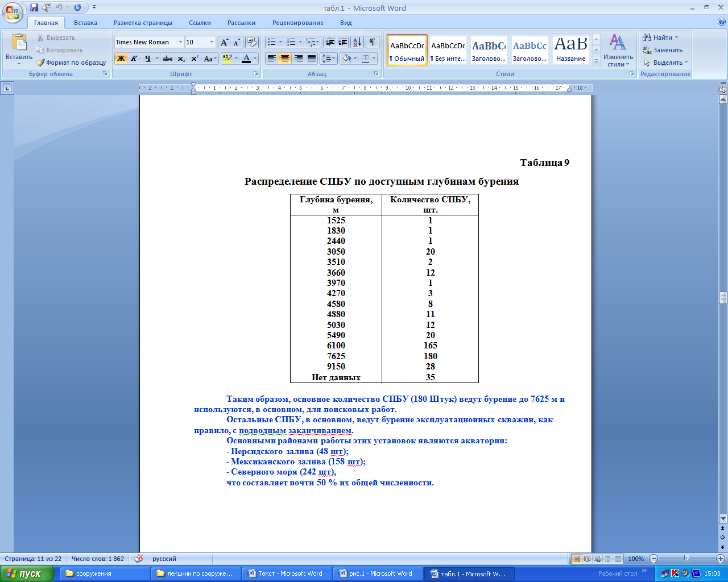728x582 pixels.
Task: Open the Рецензирование ribbon tab
Action: (297, 23)
